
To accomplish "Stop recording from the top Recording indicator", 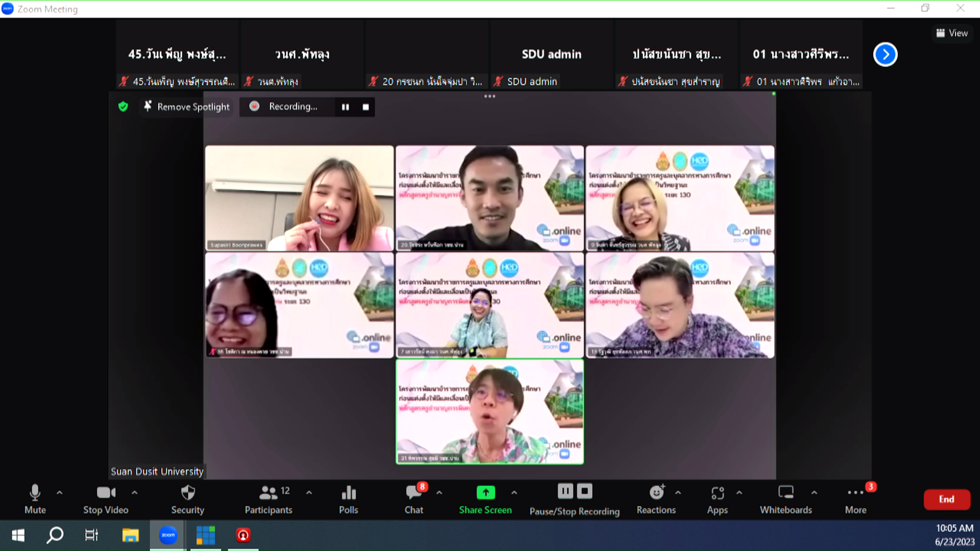I will [365, 107].
